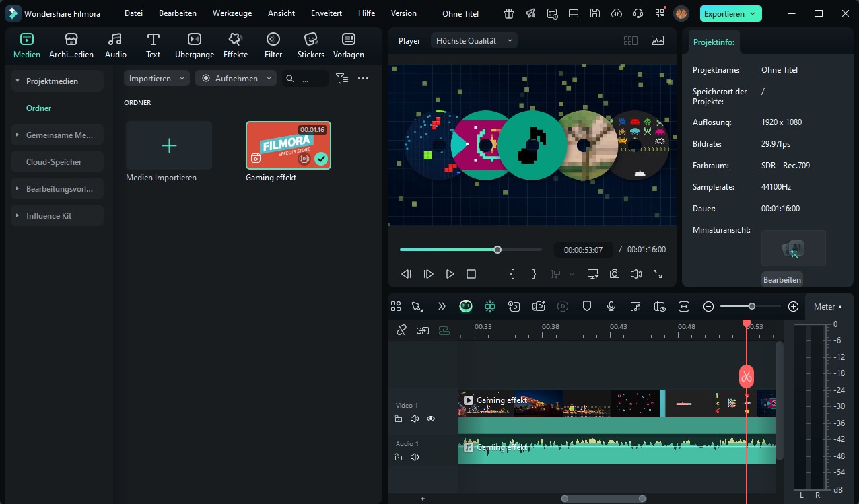Click the previous frame button
This screenshot has width=859, height=504.
tap(406, 274)
